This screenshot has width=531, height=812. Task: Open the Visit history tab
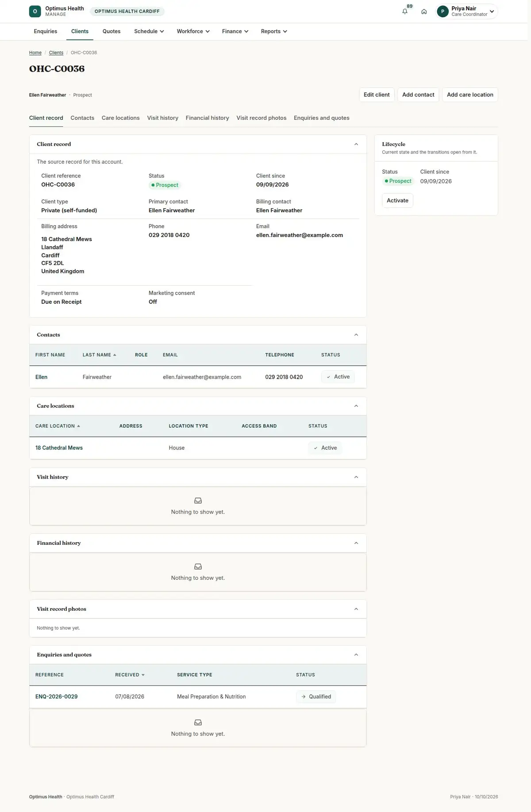click(x=163, y=118)
